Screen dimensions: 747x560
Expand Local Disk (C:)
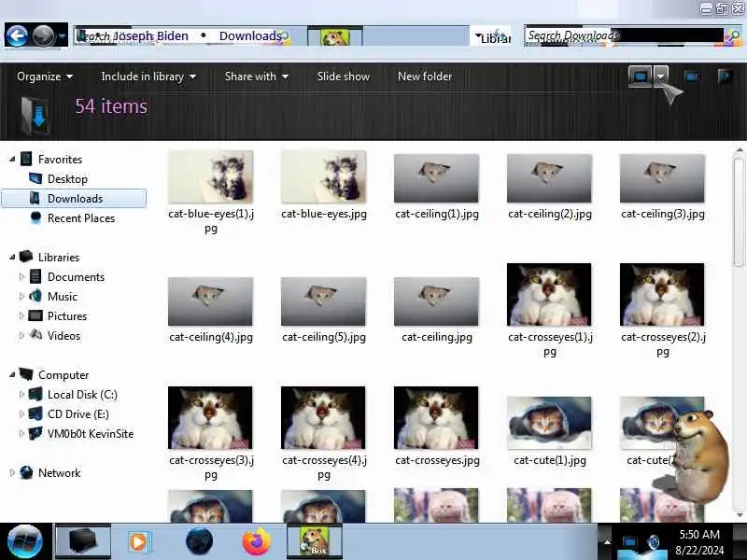coord(21,394)
